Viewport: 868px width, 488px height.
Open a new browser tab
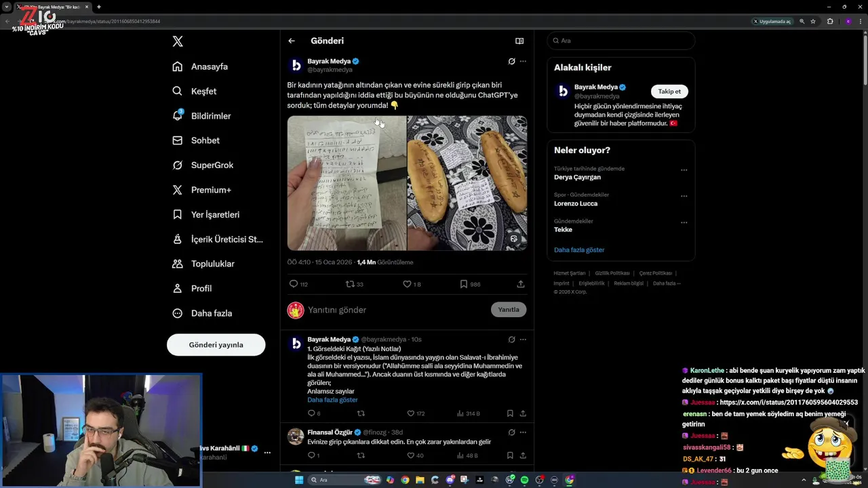99,7
